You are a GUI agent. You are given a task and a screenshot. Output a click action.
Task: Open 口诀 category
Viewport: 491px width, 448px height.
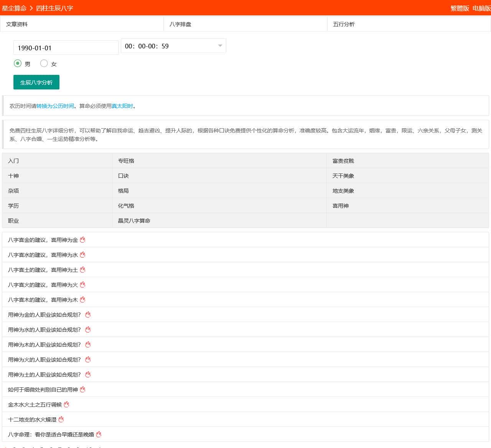tap(124, 176)
